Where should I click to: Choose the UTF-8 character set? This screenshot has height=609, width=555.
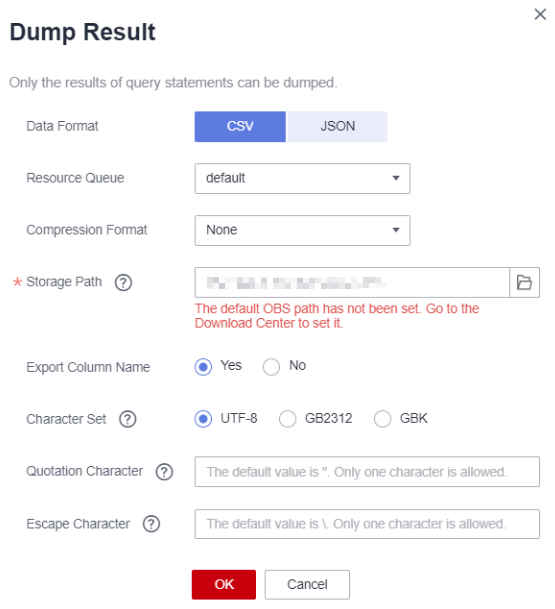[203, 419]
